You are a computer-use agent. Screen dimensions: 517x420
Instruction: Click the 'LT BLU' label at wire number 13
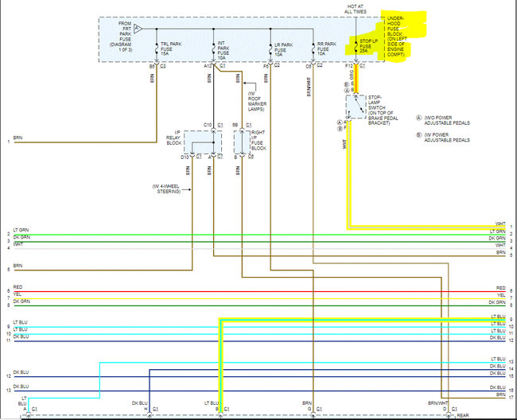tap(498, 359)
